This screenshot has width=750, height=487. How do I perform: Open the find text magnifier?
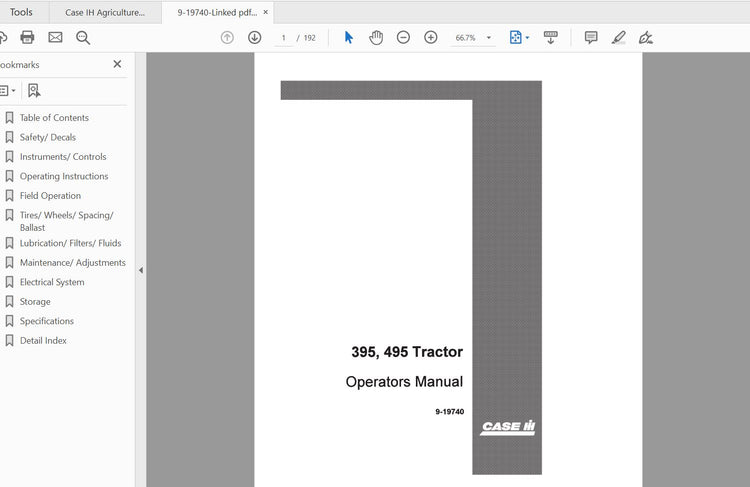click(x=83, y=37)
